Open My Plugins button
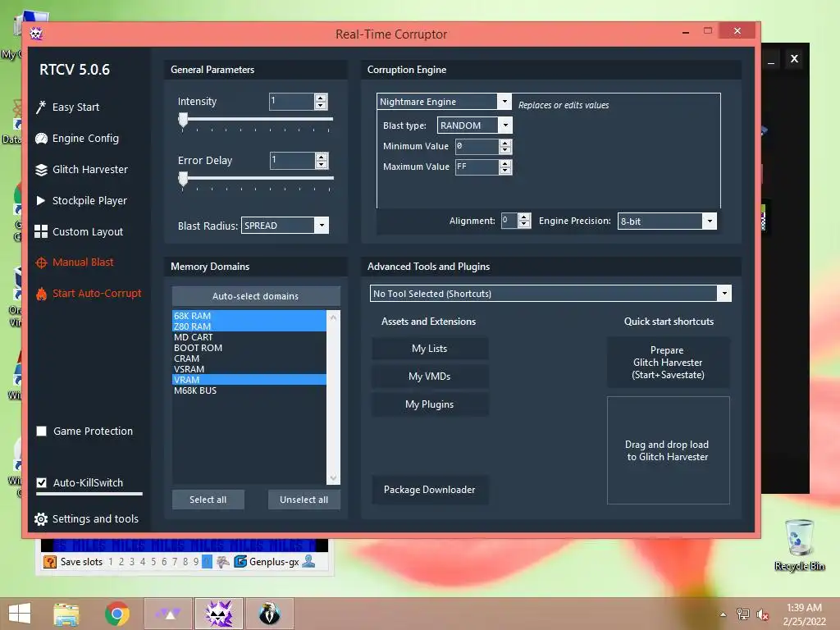This screenshot has width=840, height=630. pyautogui.click(x=430, y=404)
